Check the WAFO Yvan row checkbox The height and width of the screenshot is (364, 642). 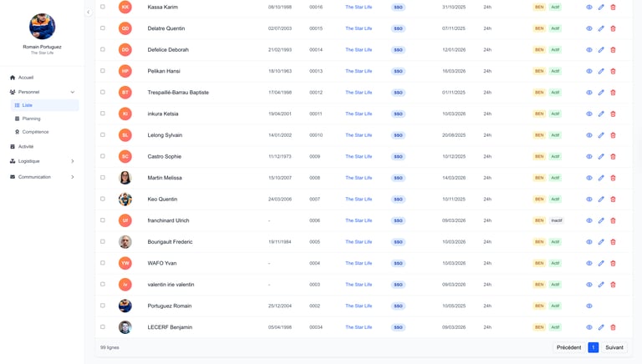tap(103, 263)
